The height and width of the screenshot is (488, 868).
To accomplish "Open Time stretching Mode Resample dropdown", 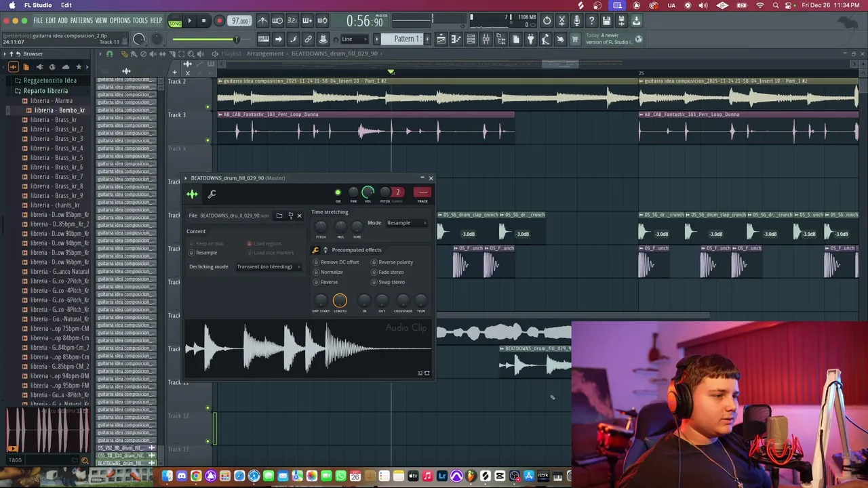I will click(x=408, y=223).
